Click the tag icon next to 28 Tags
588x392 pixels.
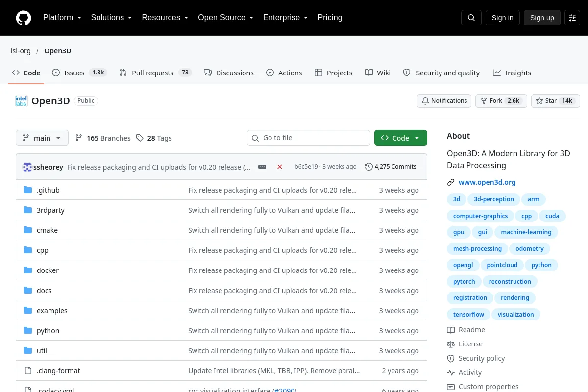[140, 138]
